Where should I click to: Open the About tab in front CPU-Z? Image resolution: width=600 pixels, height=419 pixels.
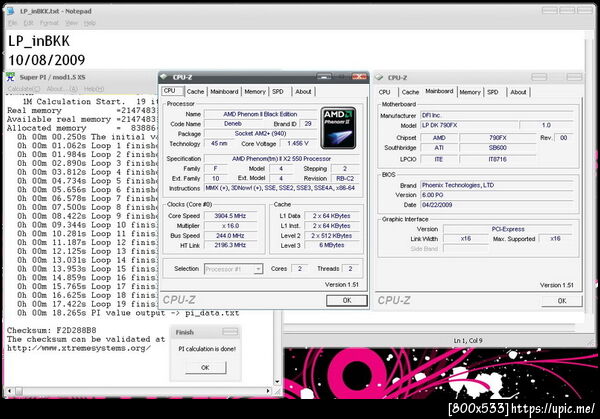coord(303,91)
